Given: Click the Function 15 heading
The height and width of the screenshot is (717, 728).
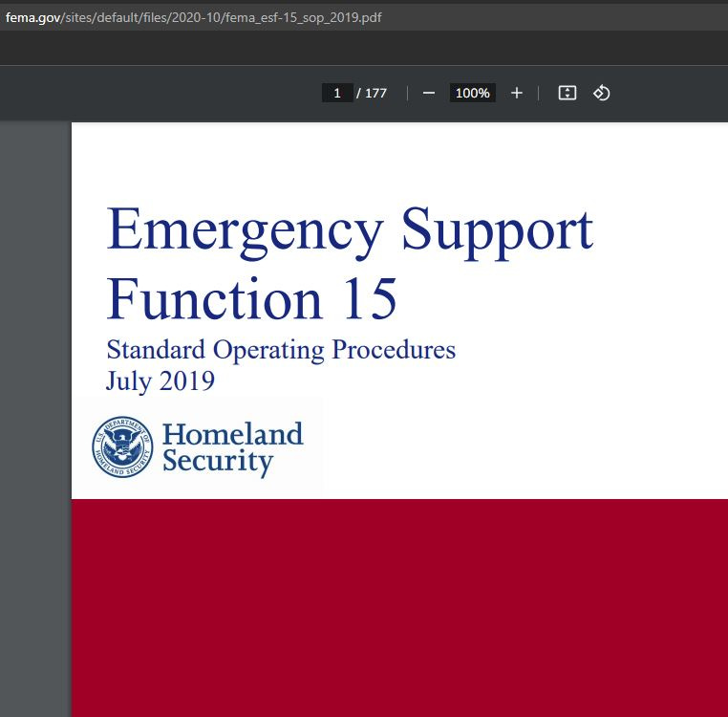Looking at the screenshot, I should (251, 298).
